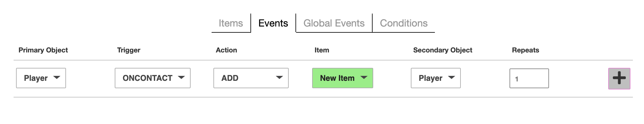Add a new event row with plus icon
The image size is (644, 124).
click(619, 78)
